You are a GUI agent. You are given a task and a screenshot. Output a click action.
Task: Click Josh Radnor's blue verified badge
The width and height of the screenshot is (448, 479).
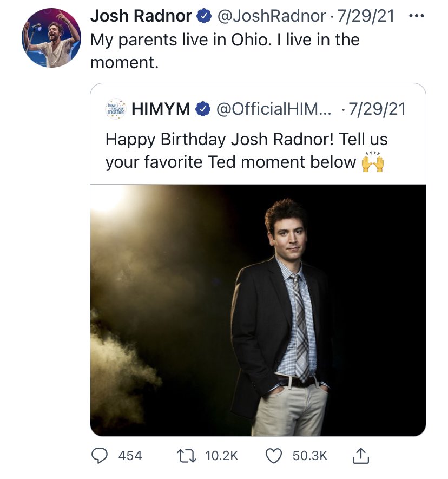(x=204, y=17)
